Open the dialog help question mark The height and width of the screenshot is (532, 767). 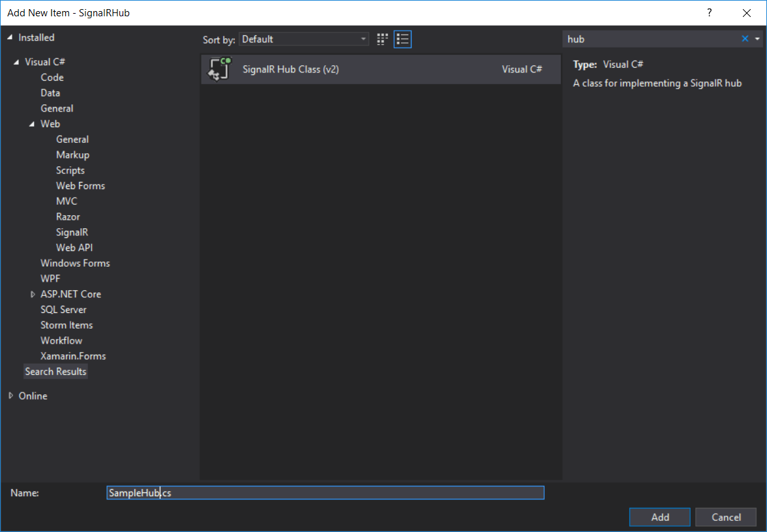[x=710, y=13]
